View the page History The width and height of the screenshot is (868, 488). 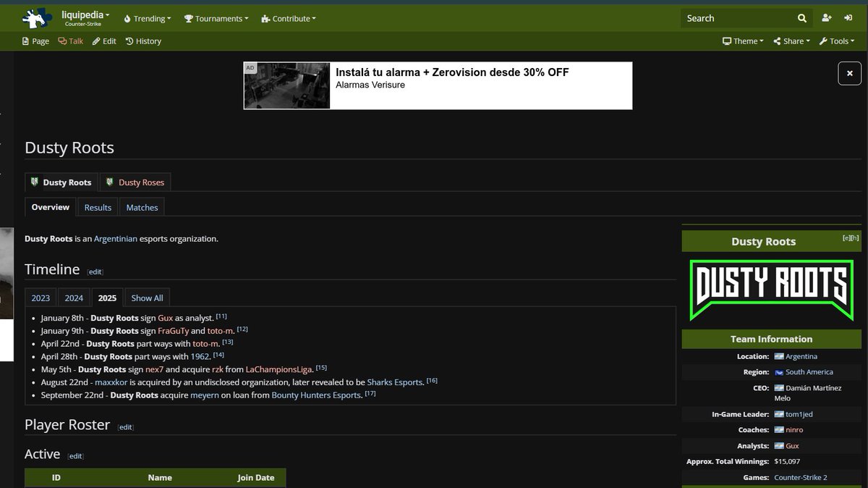[143, 41]
